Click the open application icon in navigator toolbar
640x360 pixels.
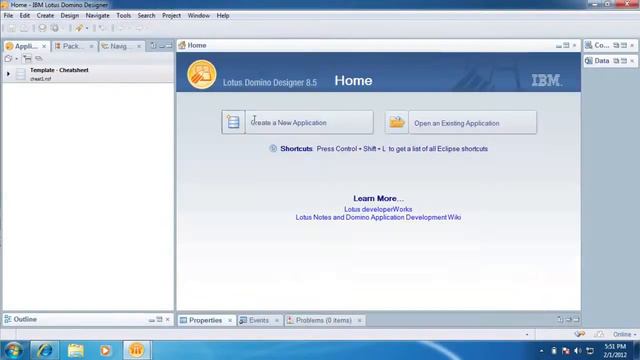(x=9, y=59)
